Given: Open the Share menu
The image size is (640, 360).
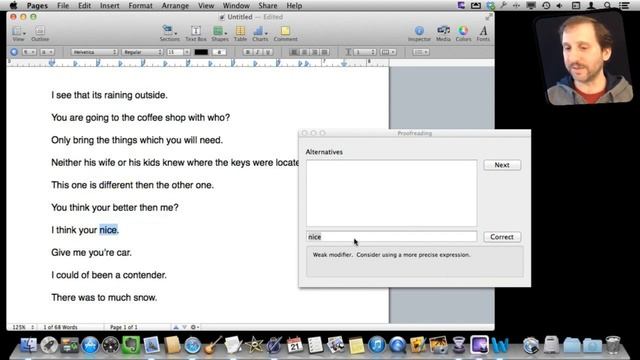Looking at the screenshot, I should [x=268, y=6].
